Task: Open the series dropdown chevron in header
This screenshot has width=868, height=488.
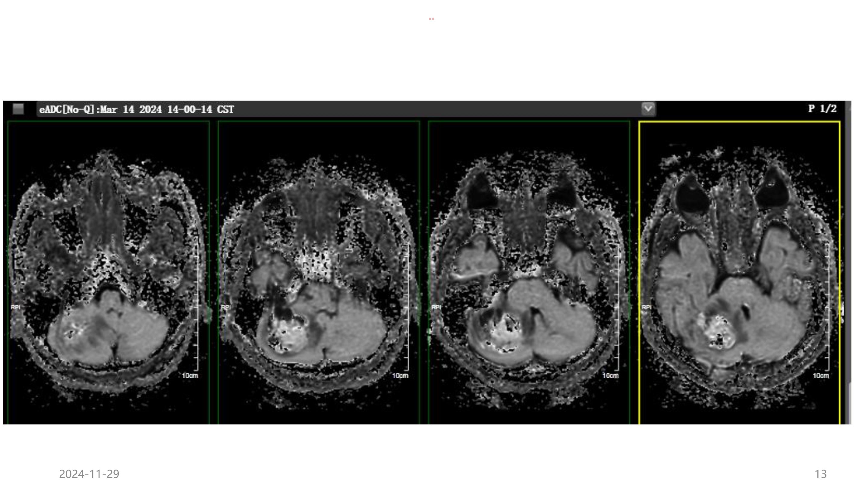Action: pyautogui.click(x=648, y=109)
